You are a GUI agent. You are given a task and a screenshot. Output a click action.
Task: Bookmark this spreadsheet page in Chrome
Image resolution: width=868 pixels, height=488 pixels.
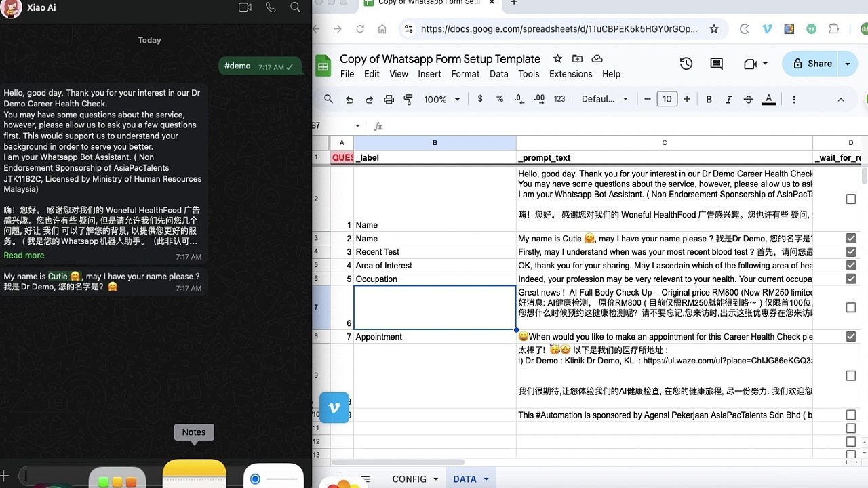(714, 29)
